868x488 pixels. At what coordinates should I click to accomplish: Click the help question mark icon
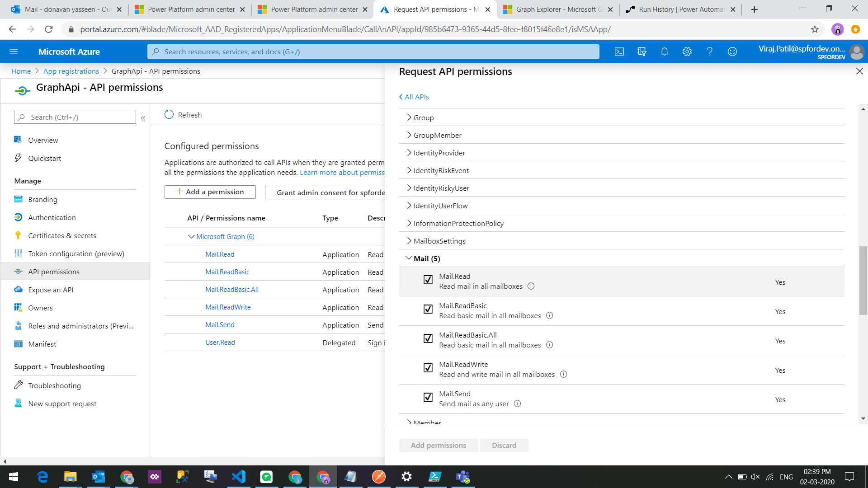click(709, 52)
